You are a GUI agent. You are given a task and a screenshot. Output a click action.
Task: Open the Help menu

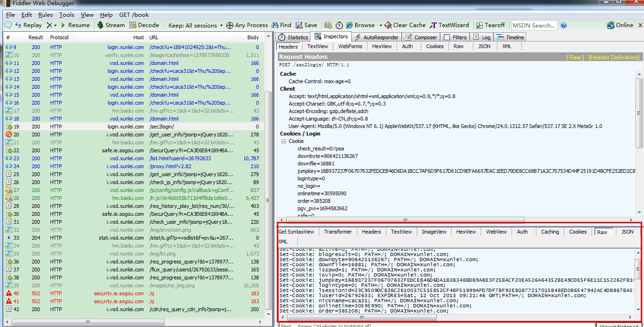click(x=106, y=15)
